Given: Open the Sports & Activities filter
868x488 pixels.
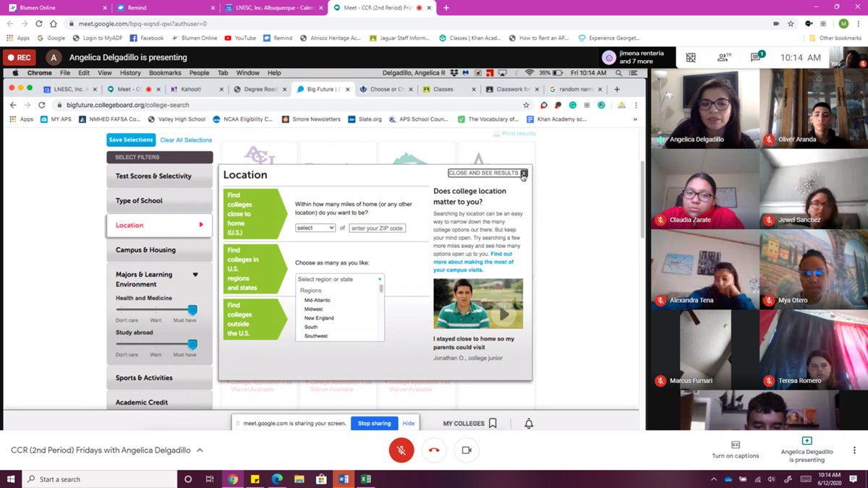Looking at the screenshot, I should pyautogui.click(x=159, y=377).
